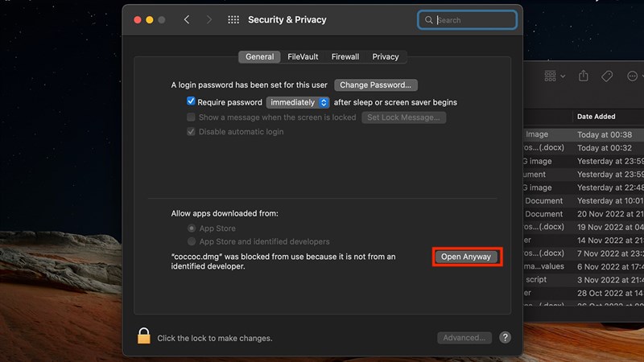Sort by the Date Added column header
Screen dimensions: 644x362
597,117
